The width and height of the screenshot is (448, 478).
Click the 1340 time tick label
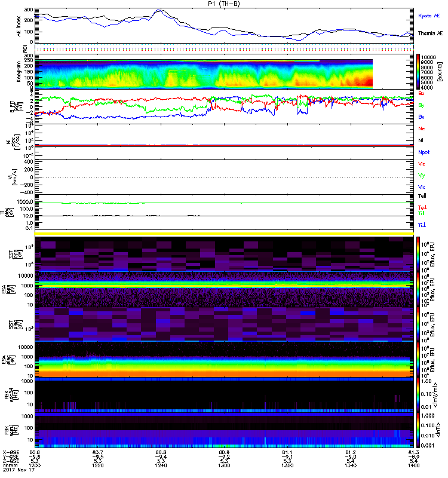click(x=351, y=465)
